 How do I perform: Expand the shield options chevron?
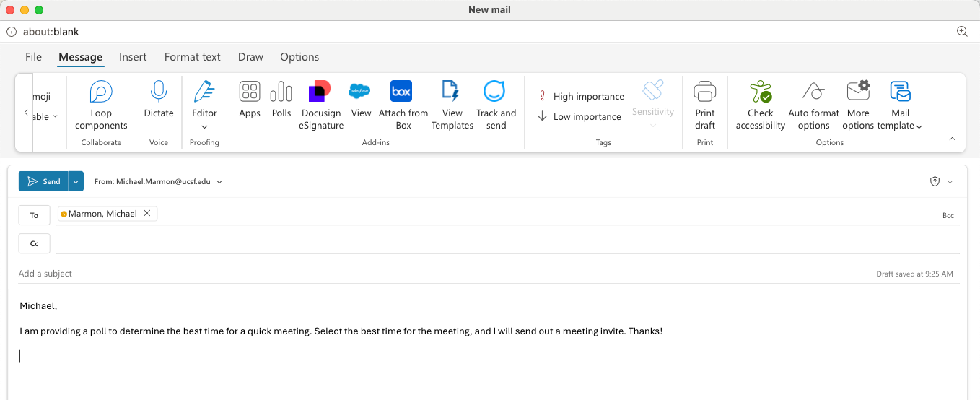(x=950, y=182)
